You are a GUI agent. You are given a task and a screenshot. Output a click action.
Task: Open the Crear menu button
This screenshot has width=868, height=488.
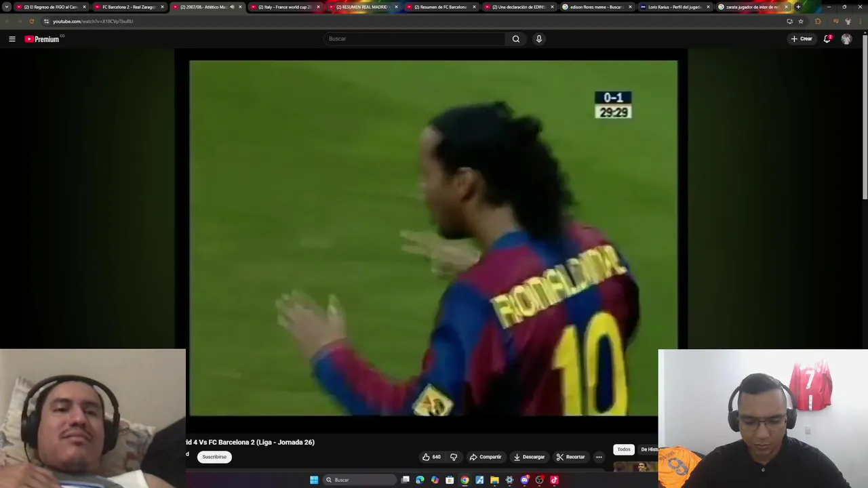[802, 39]
